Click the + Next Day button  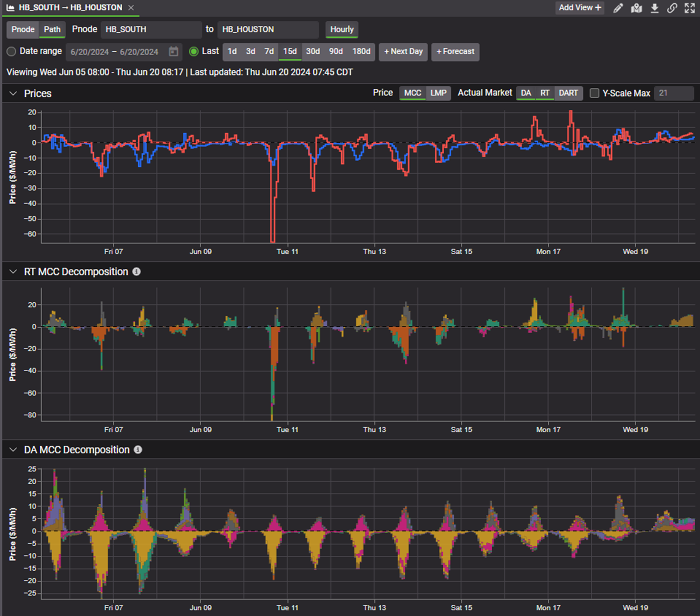[403, 52]
